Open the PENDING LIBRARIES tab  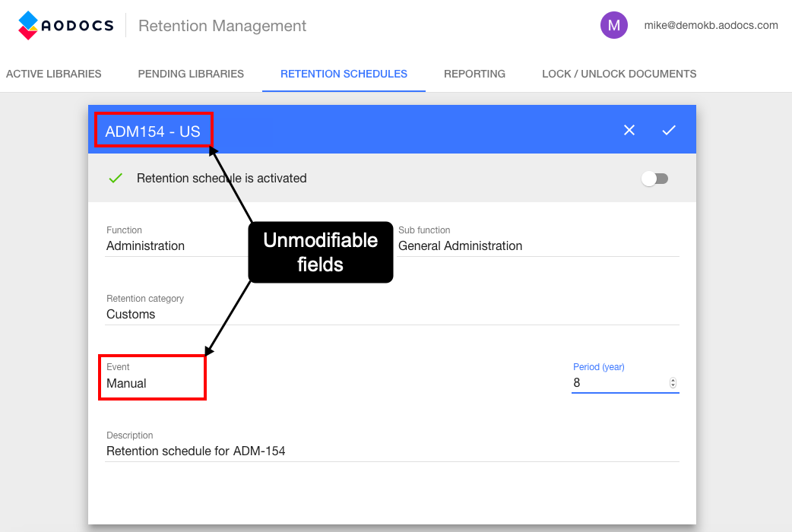click(x=190, y=74)
